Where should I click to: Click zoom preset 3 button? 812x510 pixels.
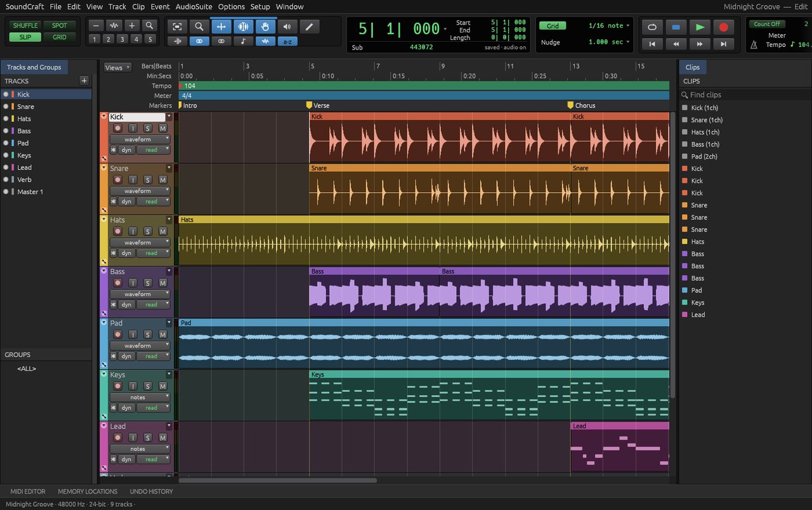tap(122, 39)
